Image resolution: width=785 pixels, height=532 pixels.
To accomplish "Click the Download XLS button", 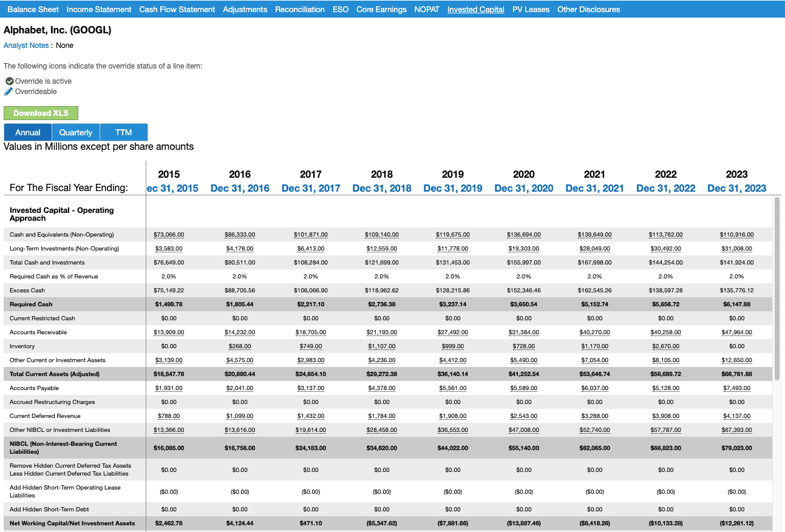I will [41, 113].
